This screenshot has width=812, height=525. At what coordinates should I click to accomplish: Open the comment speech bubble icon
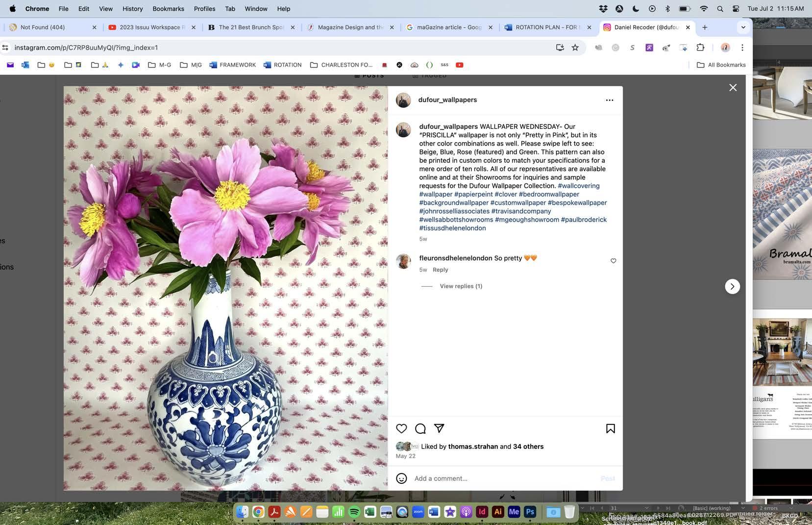tap(420, 428)
